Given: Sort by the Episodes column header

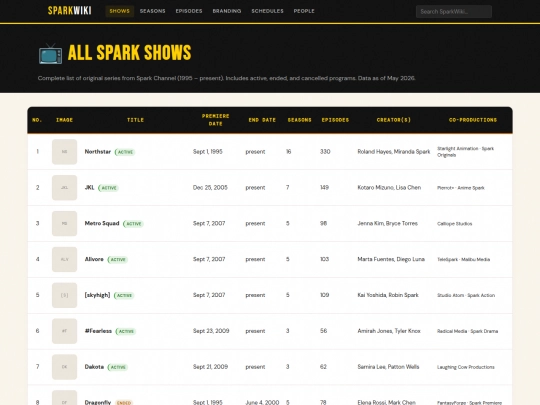Looking at the screenshot, I should pos(335,120).
